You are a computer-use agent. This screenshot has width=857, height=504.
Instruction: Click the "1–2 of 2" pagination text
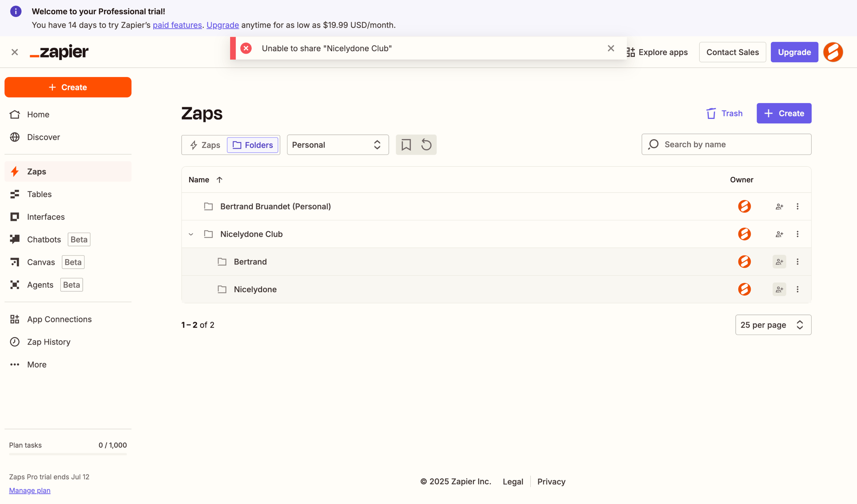[x=198, y=325]
